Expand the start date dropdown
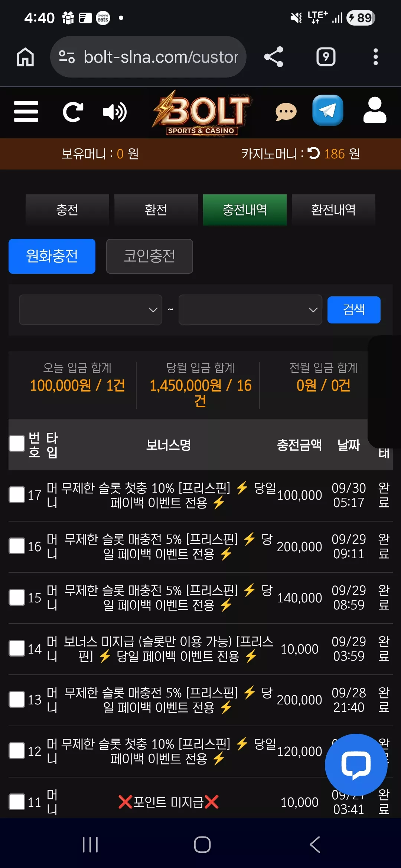Viewport: 401px width, 868px height. [91, 310]
